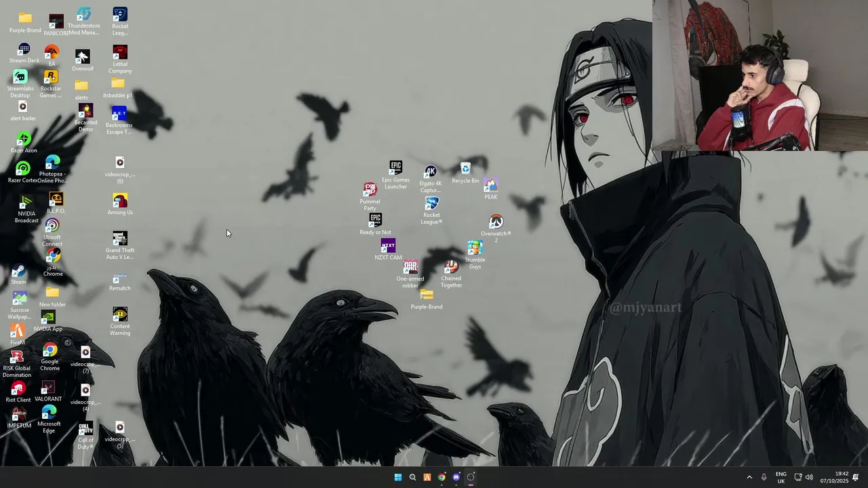This screenshot has height=488, width=868.
Task: Launch Thunderstore Mod Manager shortcut
Action: coord(84,21)
